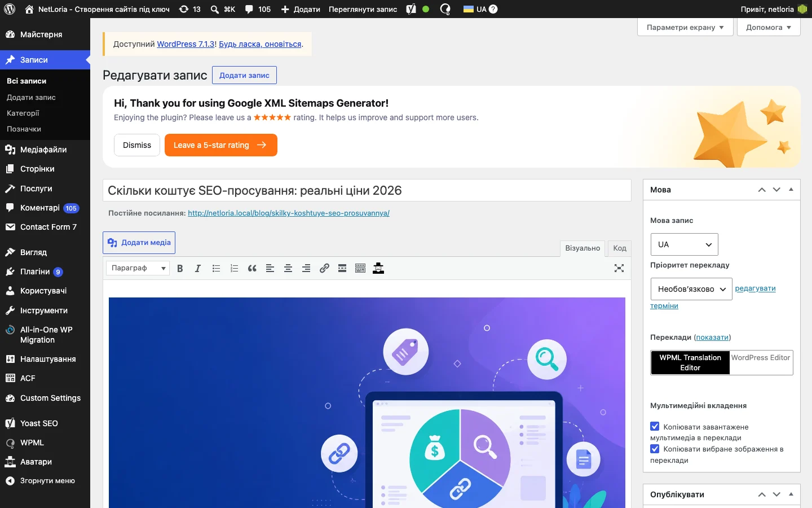
Task: Click the Додати запис button near heading
Action: point(244,75)
